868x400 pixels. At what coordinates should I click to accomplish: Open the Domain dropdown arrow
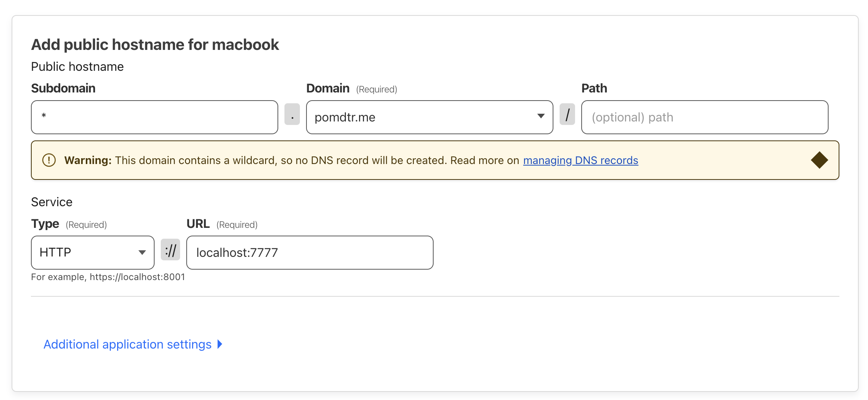point(541,116)
